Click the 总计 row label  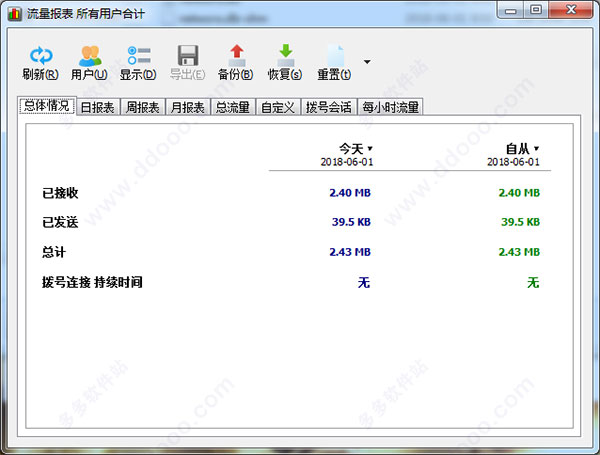coord(54,252)
